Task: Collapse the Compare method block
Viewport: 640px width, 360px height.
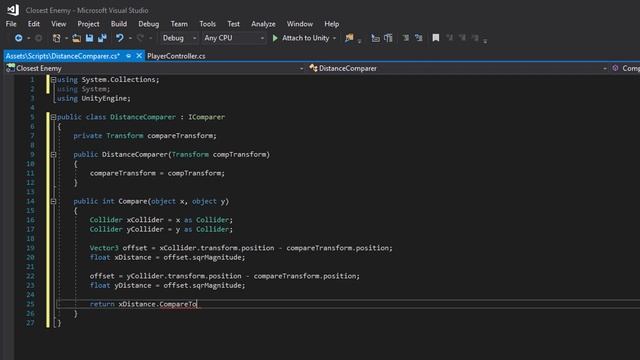Action: (53, 201)
